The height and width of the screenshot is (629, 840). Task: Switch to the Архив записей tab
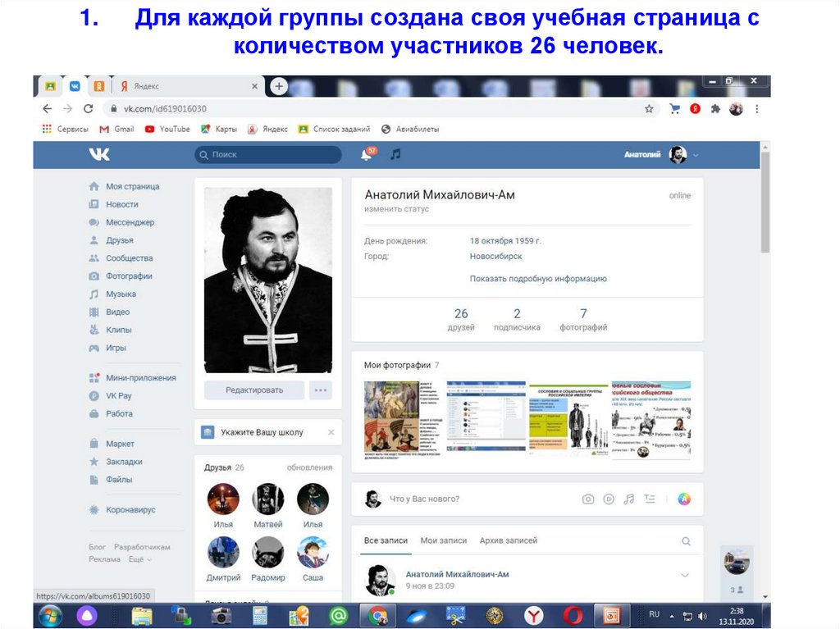point(508,540)
